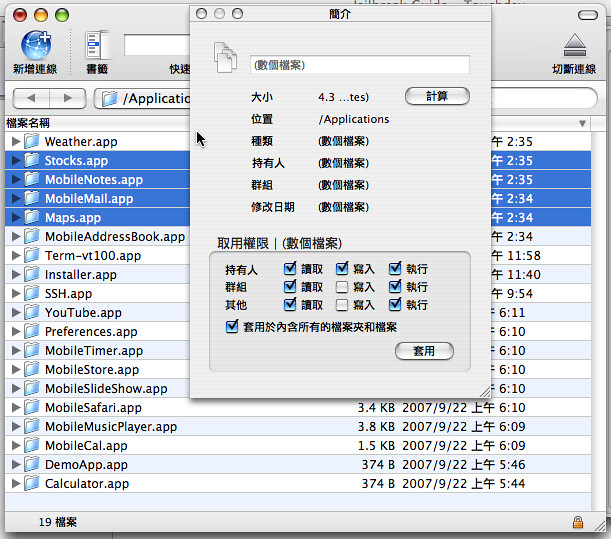Expand the MobileSafari.app disclosure triangle
The image size is (611, 539).
tap(15, 408)
